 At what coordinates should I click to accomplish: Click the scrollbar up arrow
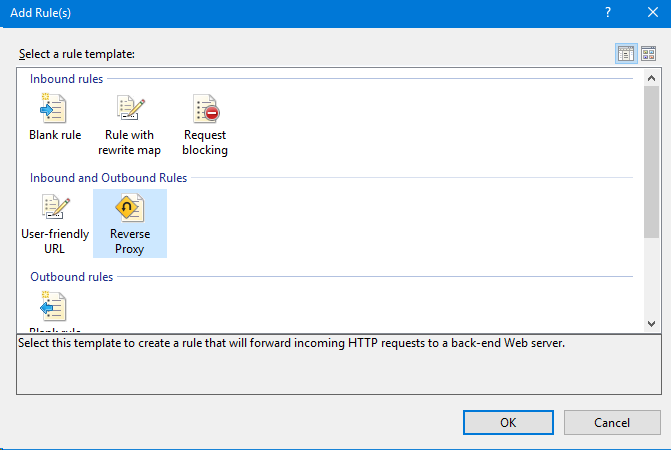point(651,78)
